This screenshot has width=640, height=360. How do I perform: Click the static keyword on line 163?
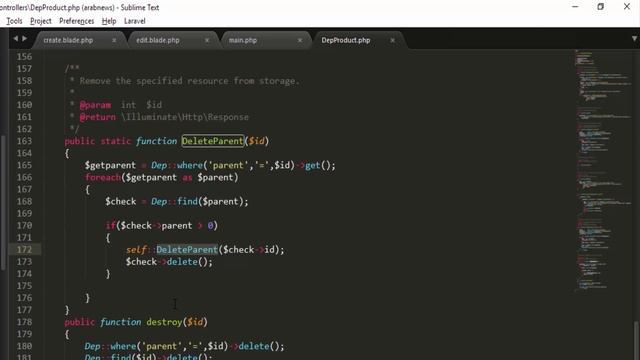(x=116, y=141)
